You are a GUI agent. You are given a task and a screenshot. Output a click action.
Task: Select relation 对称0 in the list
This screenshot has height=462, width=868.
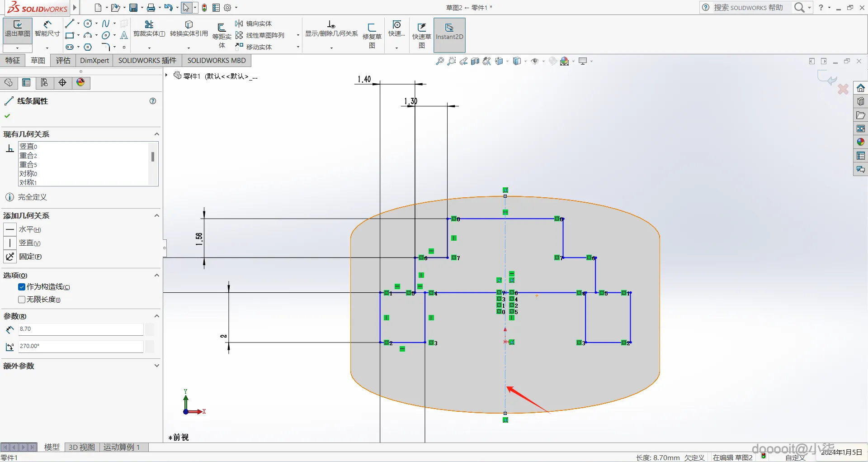[28, 173]
